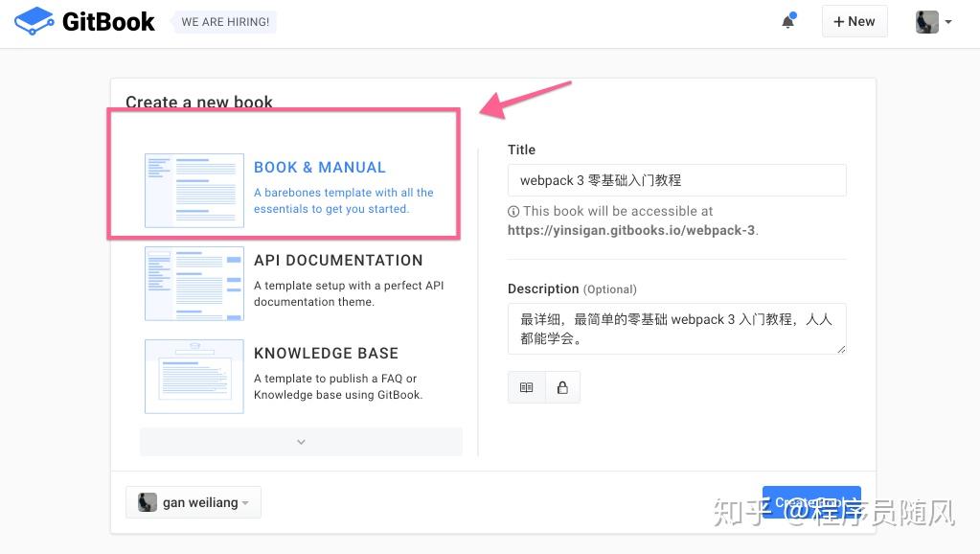Image resolution: width=980 pixels, height=554 pixels.
Task: Set book visibility to public (book icon)
Action: (x=526, y=387)
